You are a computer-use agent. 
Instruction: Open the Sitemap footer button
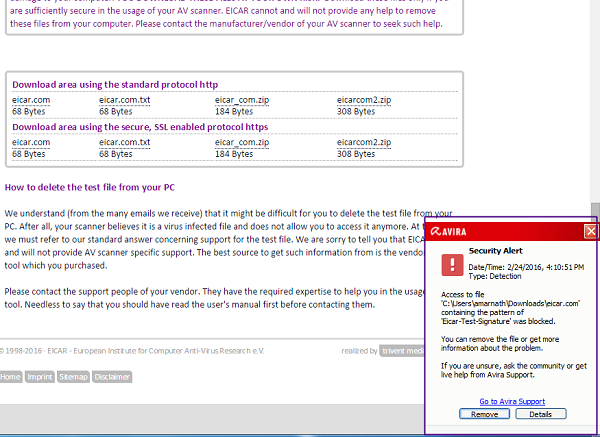click(73, 377)
